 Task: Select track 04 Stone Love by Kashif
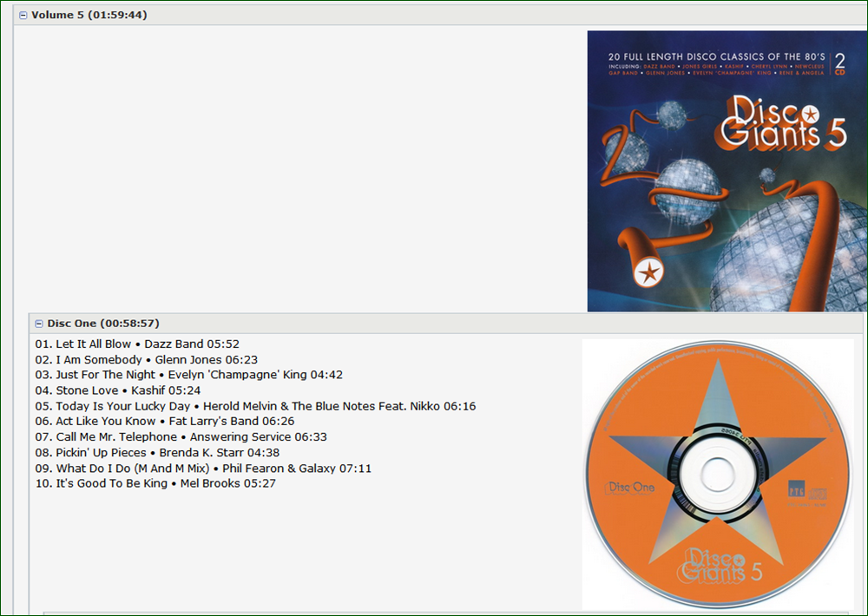[118, 390]
